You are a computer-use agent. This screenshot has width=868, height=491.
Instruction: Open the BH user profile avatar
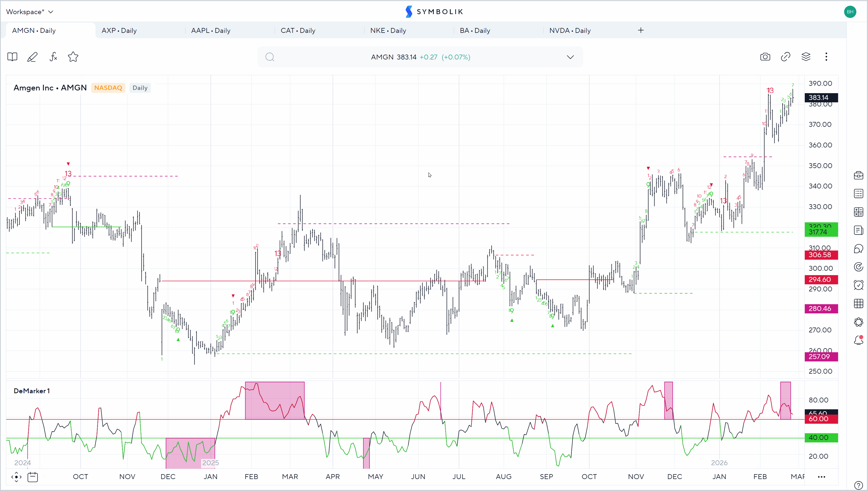(850, 12)
